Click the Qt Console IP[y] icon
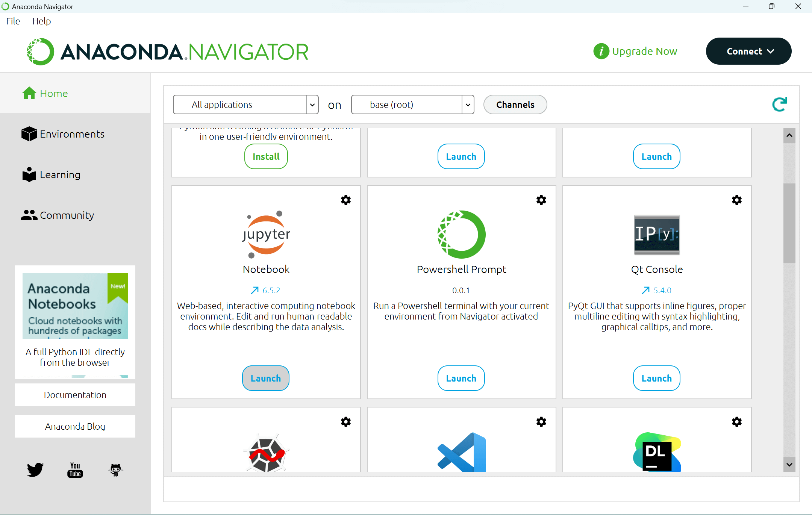 click(656, 234)
